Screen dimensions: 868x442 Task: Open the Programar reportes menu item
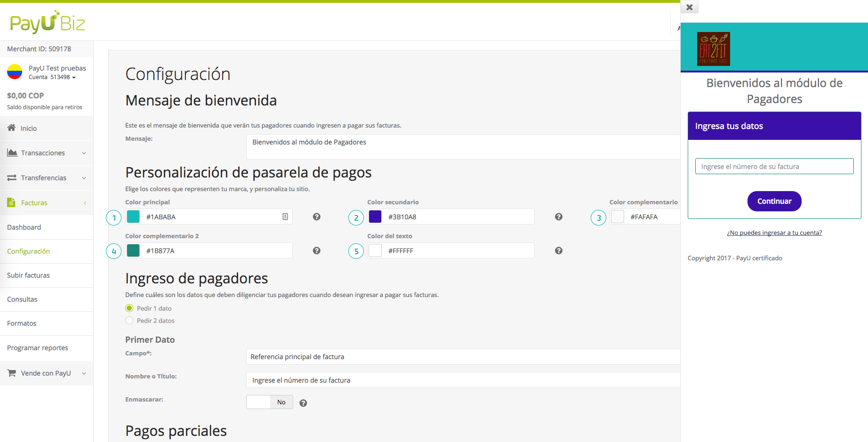coord(38,347)
